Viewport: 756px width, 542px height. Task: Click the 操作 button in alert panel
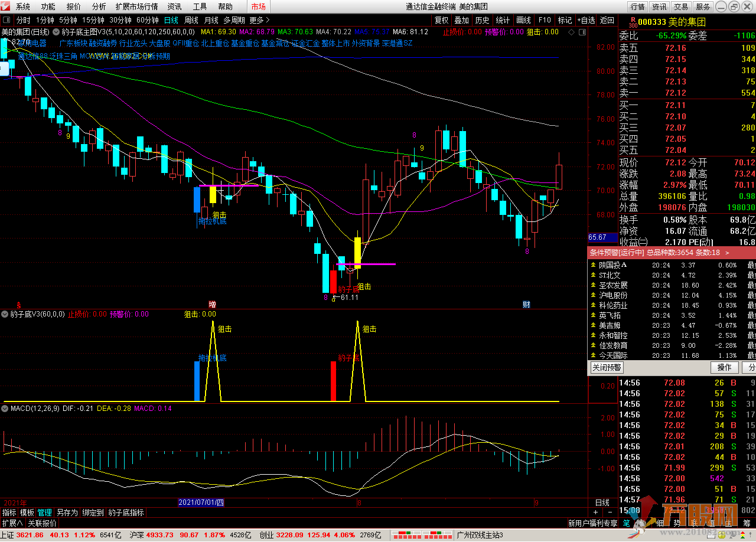point(724,367)
